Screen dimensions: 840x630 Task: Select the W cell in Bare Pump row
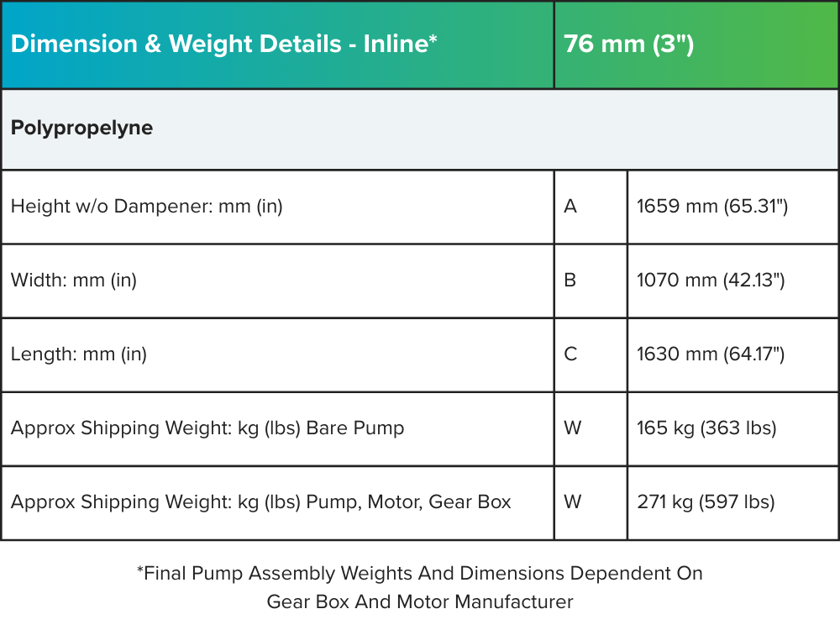point(573,428)
